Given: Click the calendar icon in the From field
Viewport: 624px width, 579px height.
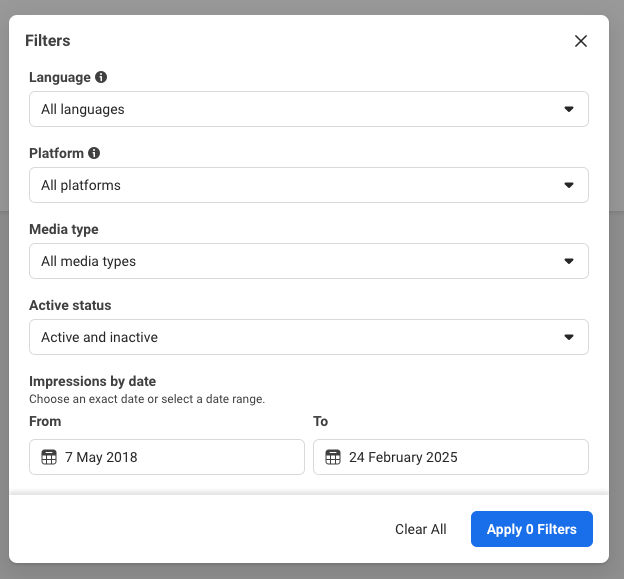Looking at the screenshot, I should click(49, 457).
